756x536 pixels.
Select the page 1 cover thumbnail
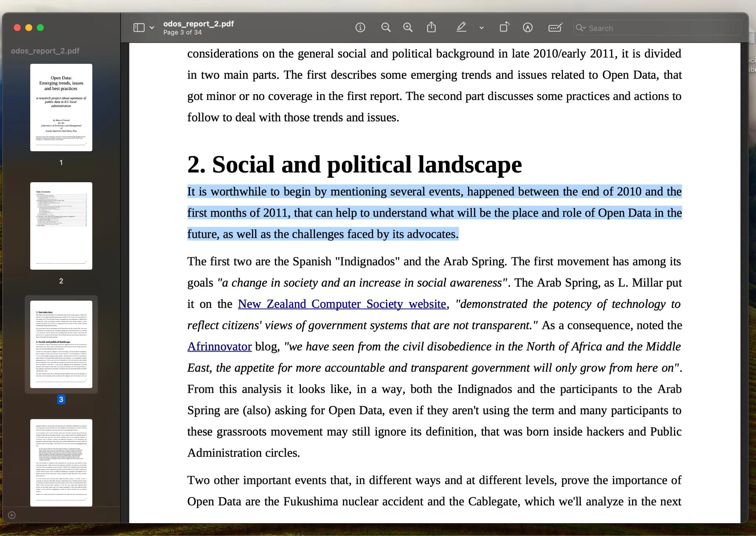(61, 107)
